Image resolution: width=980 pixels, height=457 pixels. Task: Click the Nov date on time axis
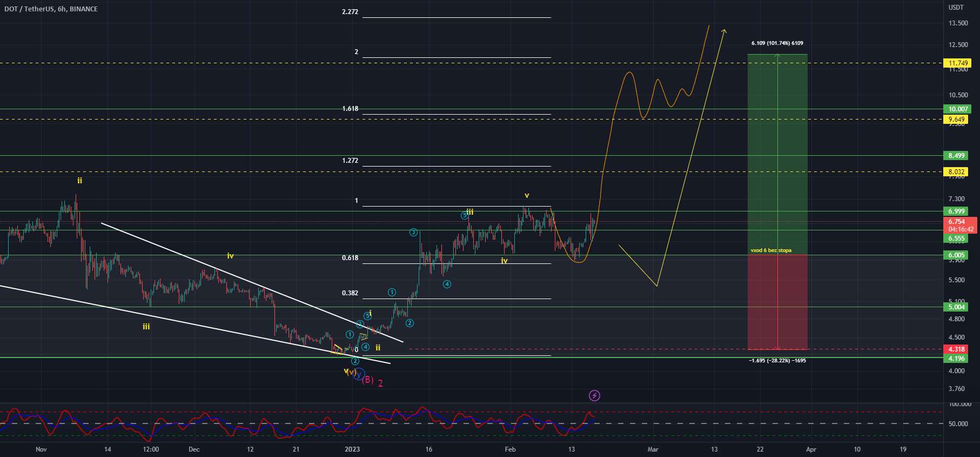coord(41,449)
